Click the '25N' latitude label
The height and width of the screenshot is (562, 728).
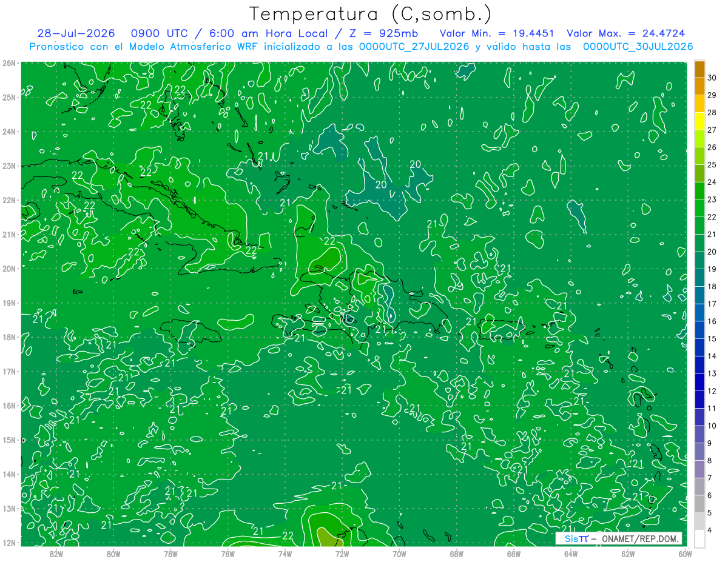(9, 97)
